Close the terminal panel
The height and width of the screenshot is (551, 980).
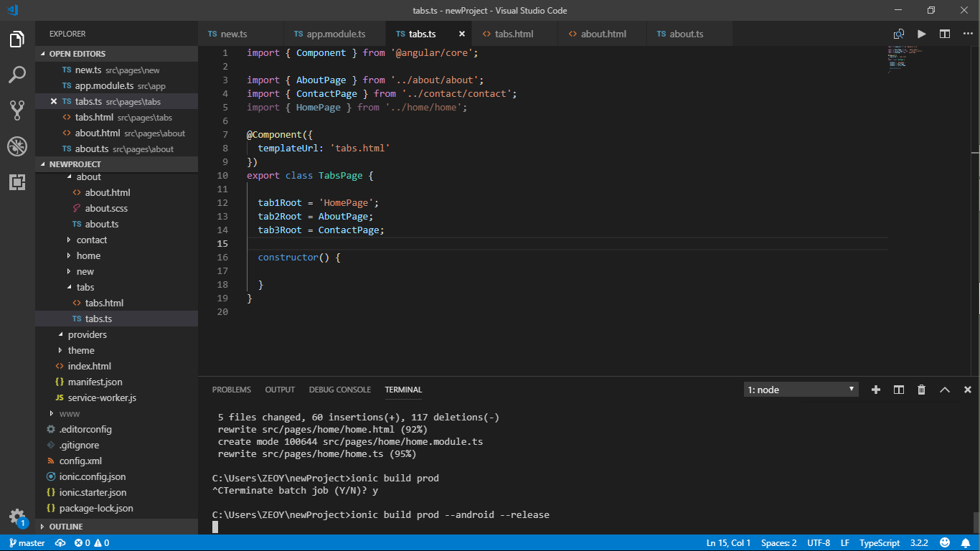968,390
